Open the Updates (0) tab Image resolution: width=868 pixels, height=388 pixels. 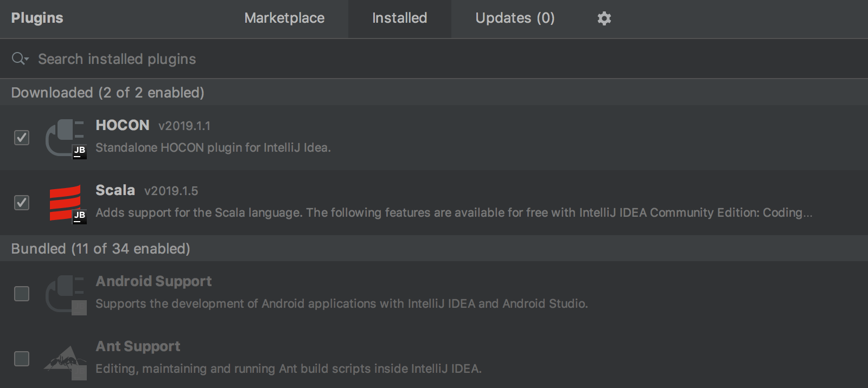515,18
